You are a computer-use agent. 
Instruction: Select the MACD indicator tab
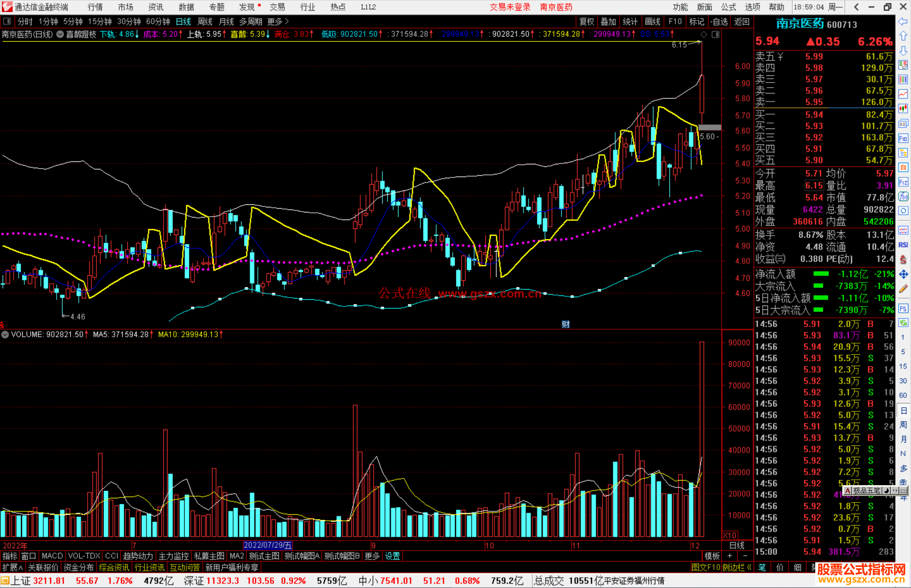point(52,556)
